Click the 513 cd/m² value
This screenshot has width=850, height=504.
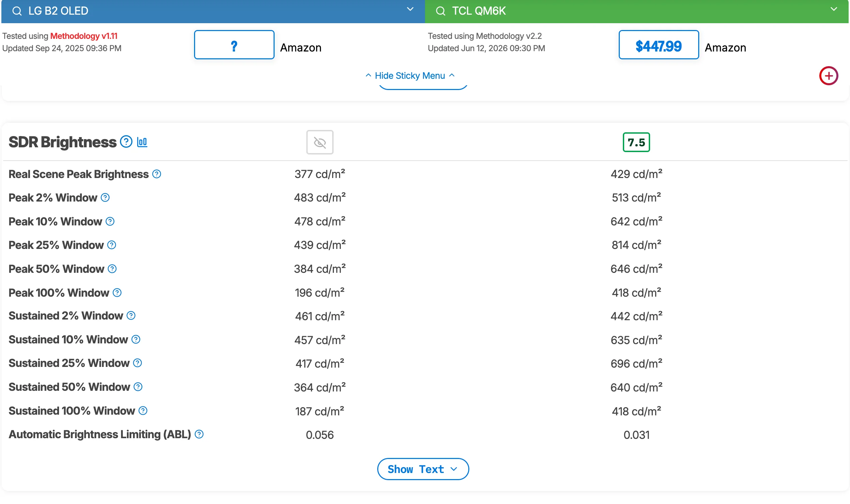coord(636,197)
